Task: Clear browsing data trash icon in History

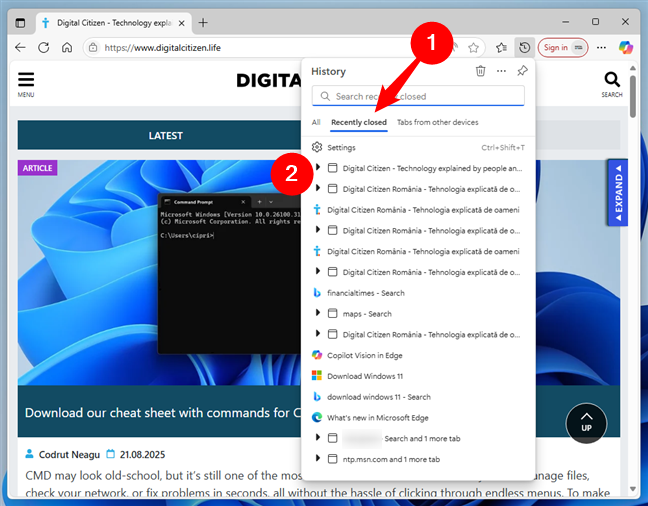Action: (480, 71)
